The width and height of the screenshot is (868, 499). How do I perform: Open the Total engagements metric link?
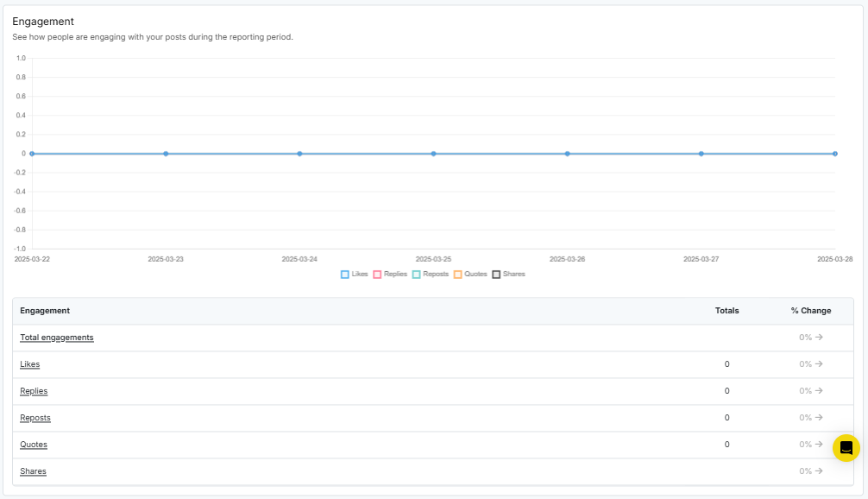tap(56, 338)
